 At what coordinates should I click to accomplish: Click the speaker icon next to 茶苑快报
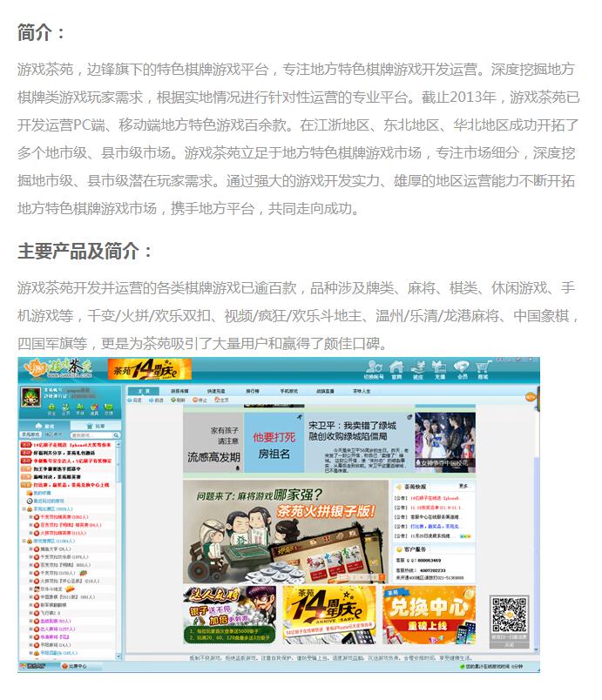tap(399, 487)
